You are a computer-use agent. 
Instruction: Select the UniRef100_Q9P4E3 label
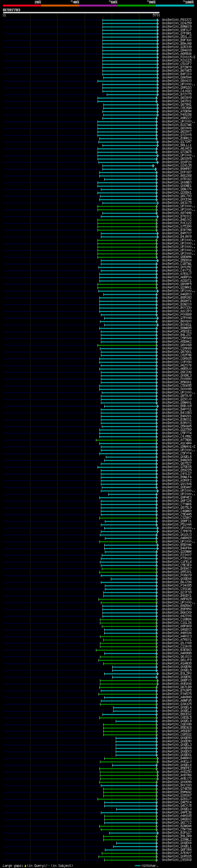point(177,498)
